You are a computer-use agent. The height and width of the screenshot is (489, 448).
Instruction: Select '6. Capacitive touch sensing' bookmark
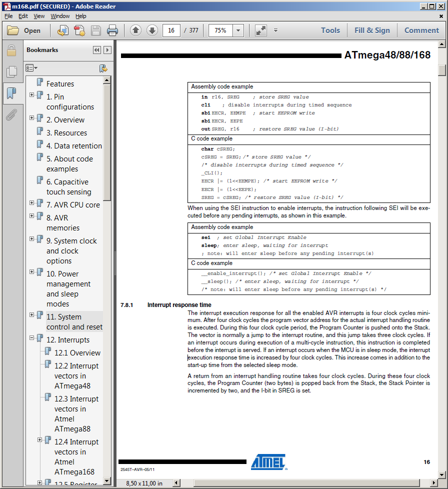[69, 187]
